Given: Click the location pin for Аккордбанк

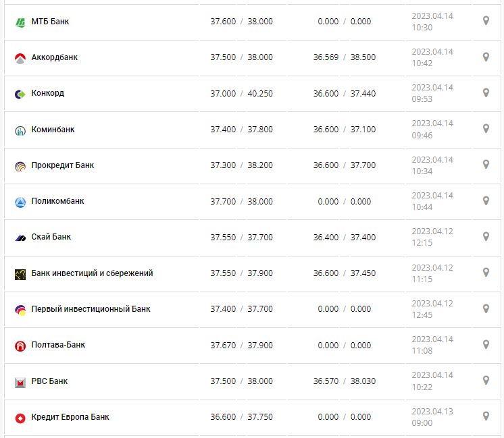Looking at the screenshot, I should pos(486,57).
